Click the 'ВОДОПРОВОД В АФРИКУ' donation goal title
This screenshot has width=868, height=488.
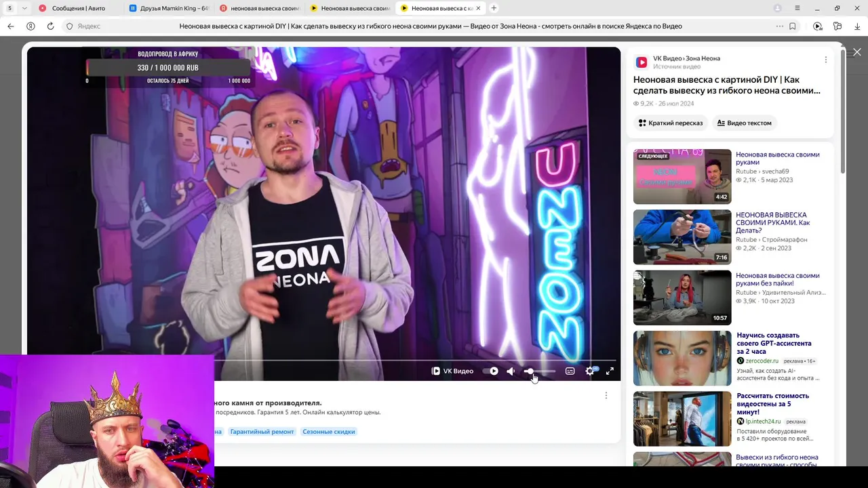point(168,54)
